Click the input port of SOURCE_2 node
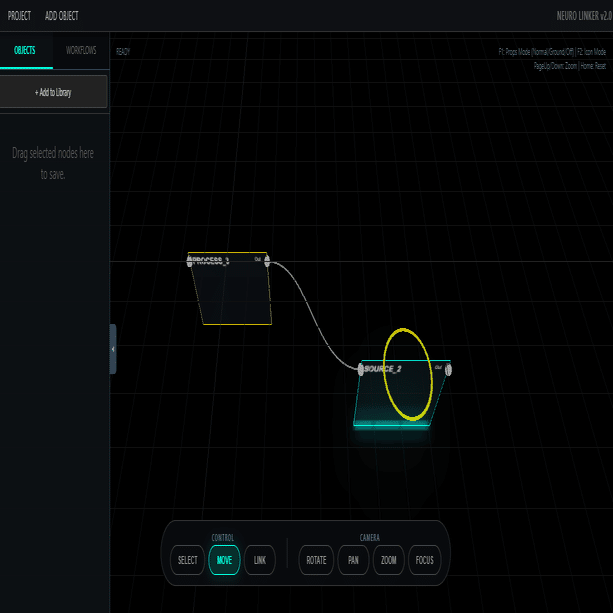This screenshot has width=613, height=613. [360, 369]
